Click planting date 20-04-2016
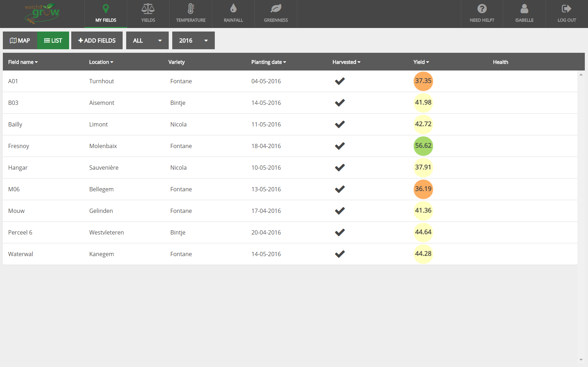588x367 pixels. pyautogui.click(x=266, y=232)
